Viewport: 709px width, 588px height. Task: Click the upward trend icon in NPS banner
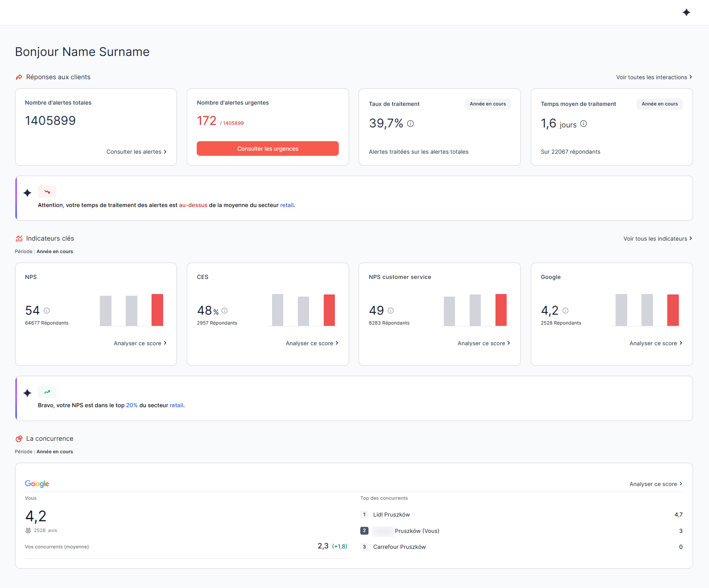tap(47, 392)
